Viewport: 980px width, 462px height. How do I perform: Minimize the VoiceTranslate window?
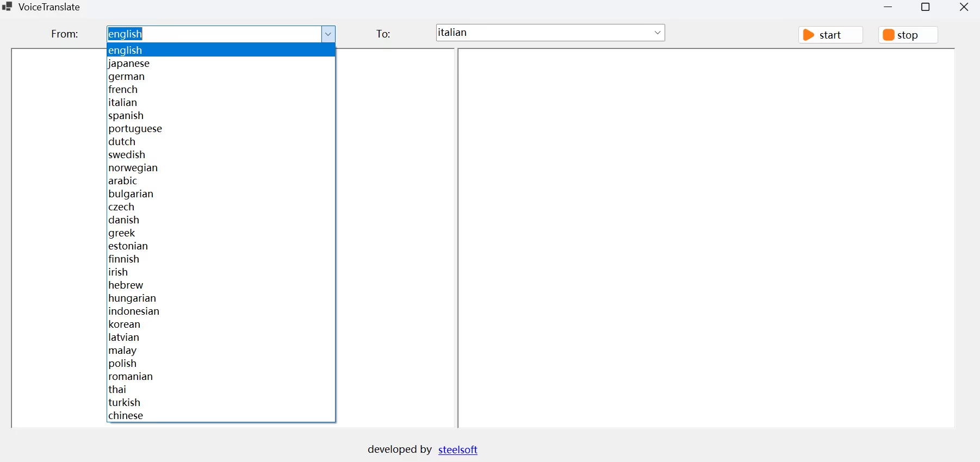click(890, 7)
